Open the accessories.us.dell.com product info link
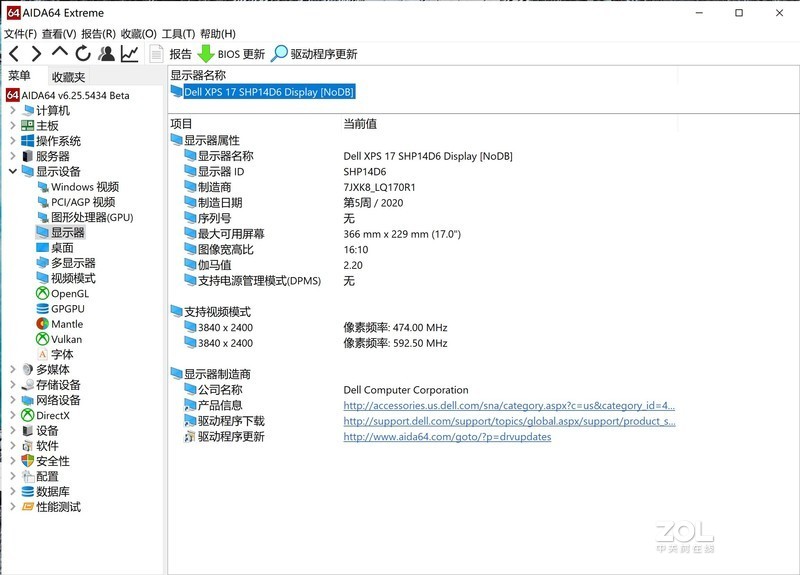This screenshot has height=575, width=800. click(x=509, y=406)
